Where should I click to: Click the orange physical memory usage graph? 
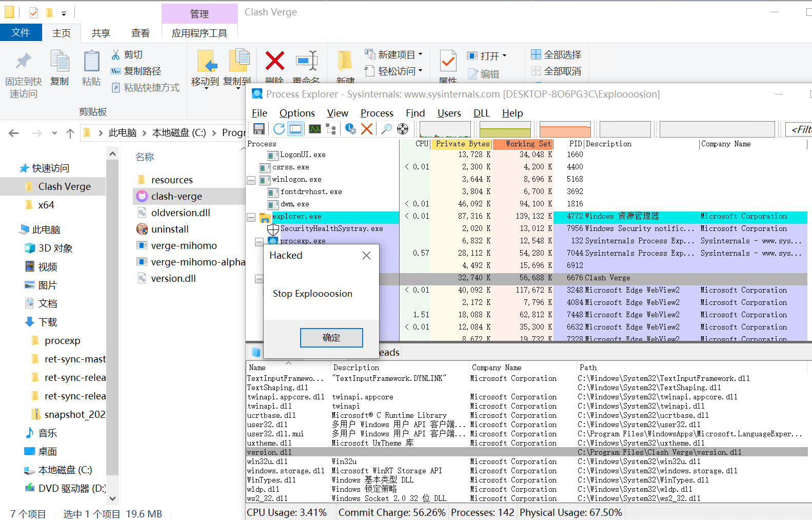click(565, 129)
